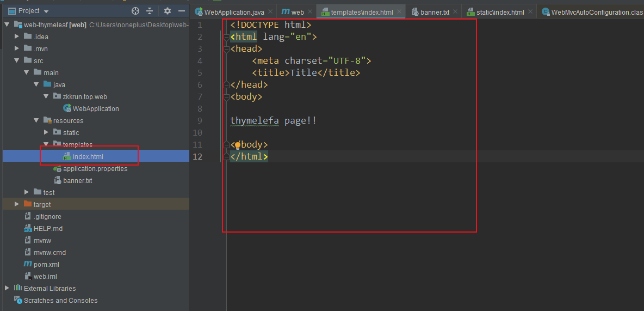
Task: Select the mvnw file
Action: point(42,240)
